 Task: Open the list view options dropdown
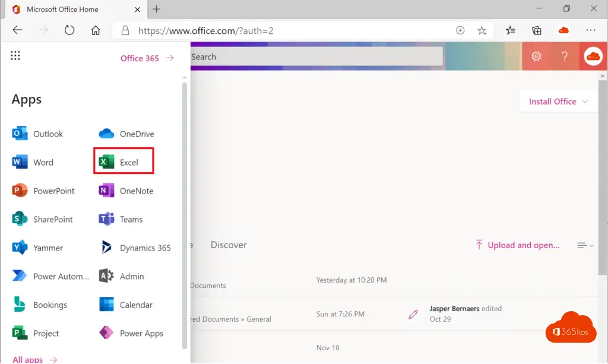pyautogui.click(x=585, y=245)
